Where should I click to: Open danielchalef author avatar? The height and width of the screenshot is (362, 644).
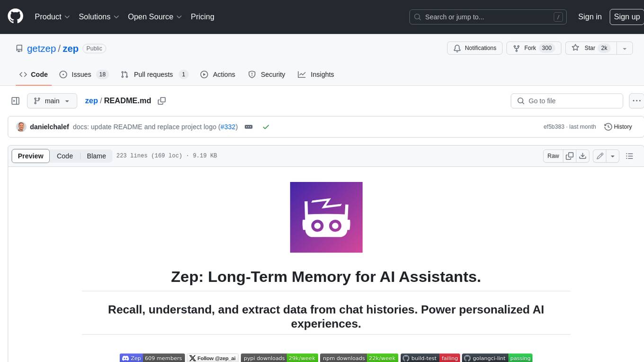pyautogui.click(x=21, y=127)
